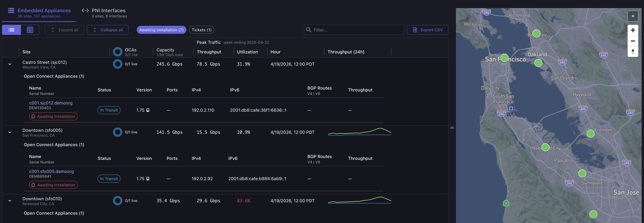
Task: Select the list view toggle
Action: (12, 30)
